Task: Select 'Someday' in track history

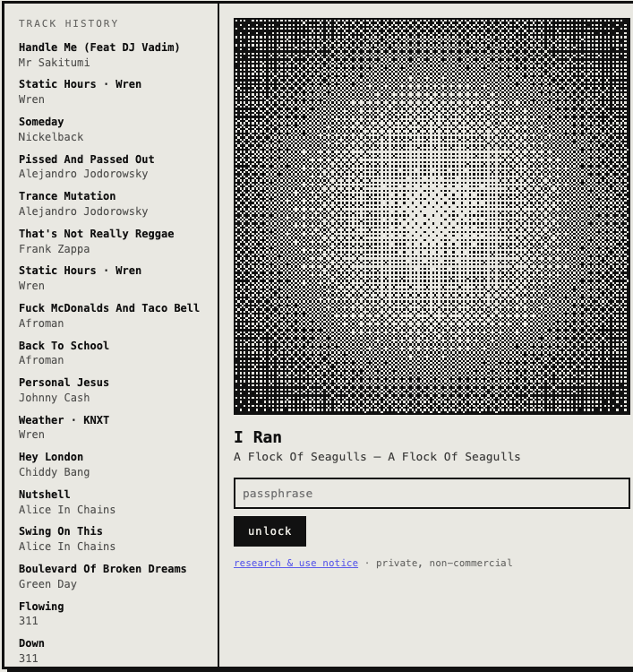Action: pos(41,122)
